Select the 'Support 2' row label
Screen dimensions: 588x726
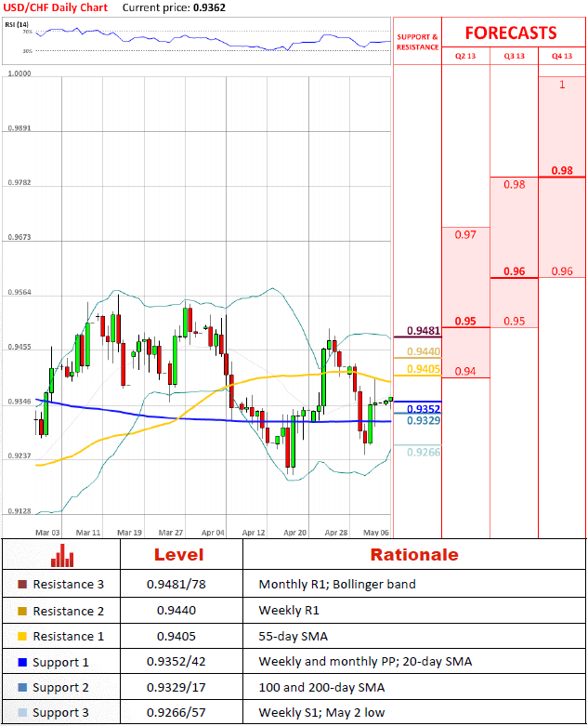pos(60,688)
